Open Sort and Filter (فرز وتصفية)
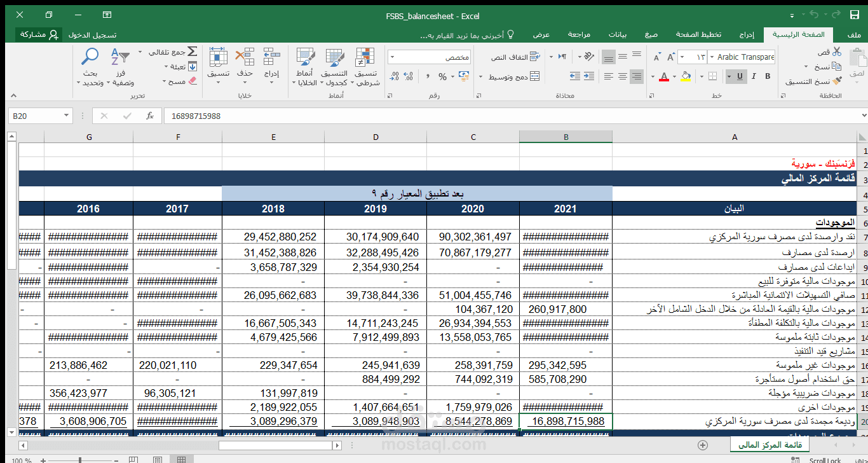Image resolution: width=868 pixels, height=463 pixels. [120, 67]
